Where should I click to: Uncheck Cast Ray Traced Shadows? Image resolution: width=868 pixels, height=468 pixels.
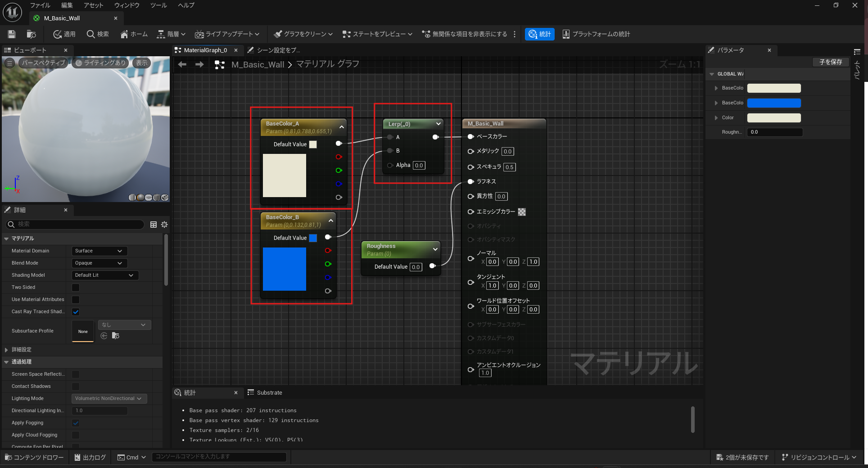[x=76, y=312]
